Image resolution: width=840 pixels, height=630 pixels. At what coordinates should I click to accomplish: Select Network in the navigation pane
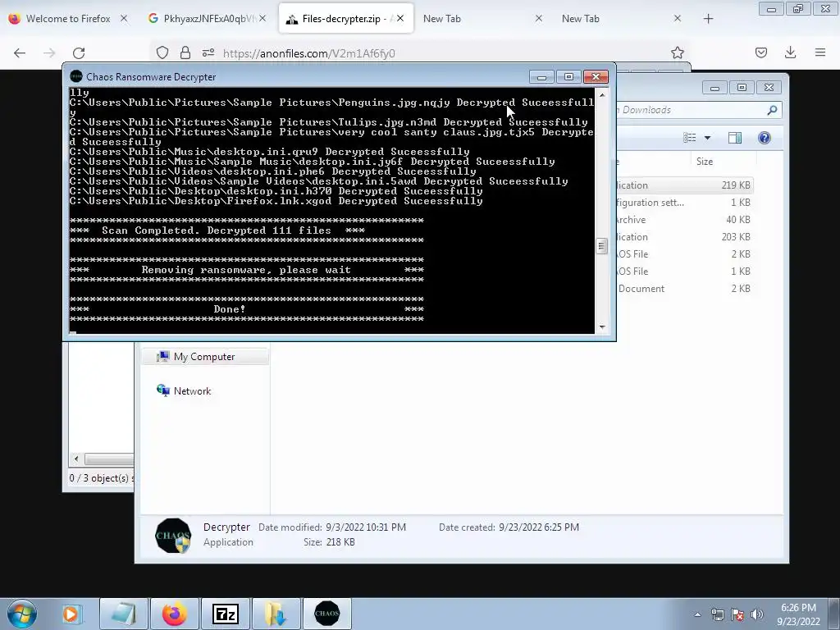point(184,391)
